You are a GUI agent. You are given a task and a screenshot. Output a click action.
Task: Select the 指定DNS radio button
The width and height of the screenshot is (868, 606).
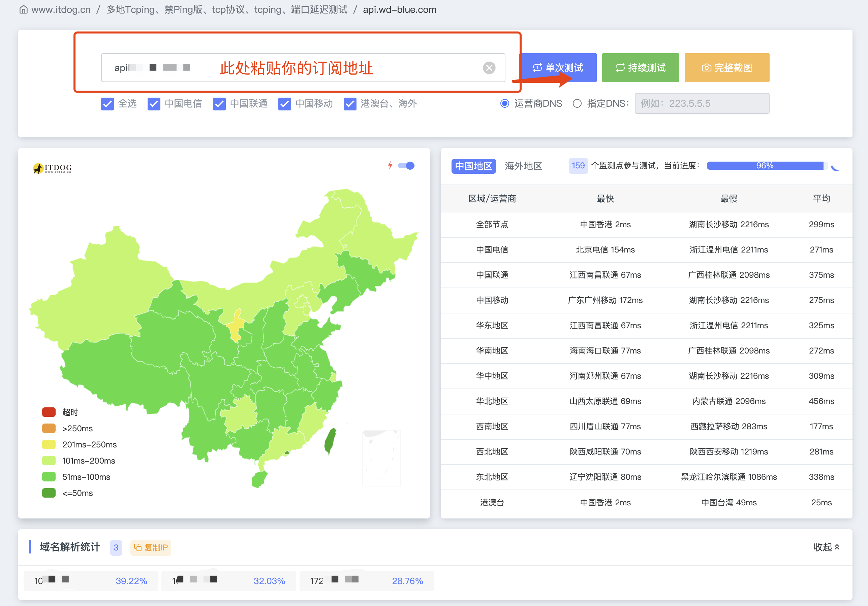point(577,103)
